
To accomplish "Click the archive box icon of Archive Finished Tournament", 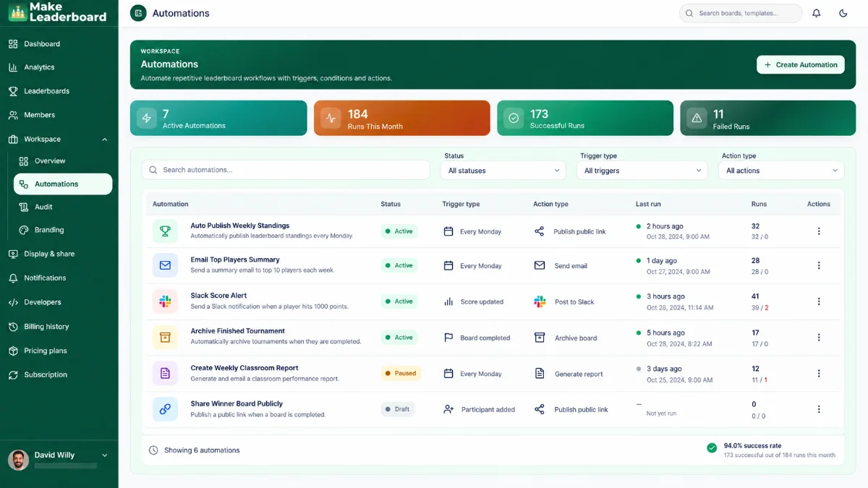I will point(165,337).
